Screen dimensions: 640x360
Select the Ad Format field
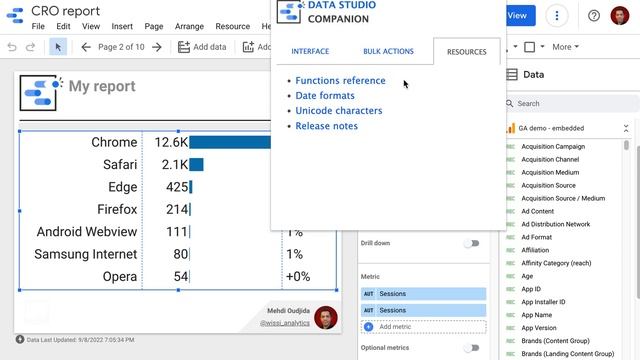536,237
